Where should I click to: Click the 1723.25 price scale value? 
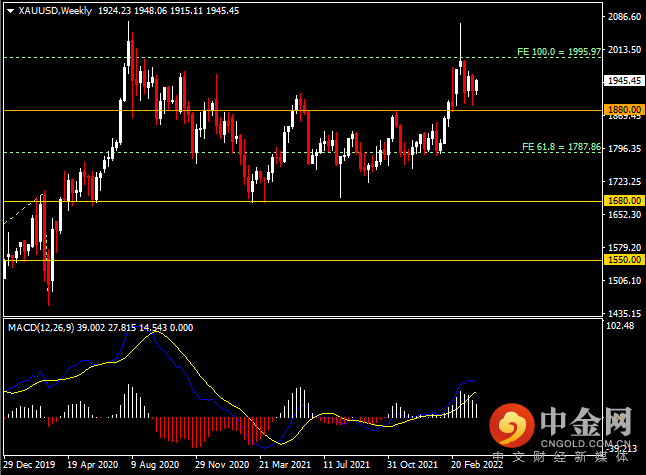pos(625,182)
